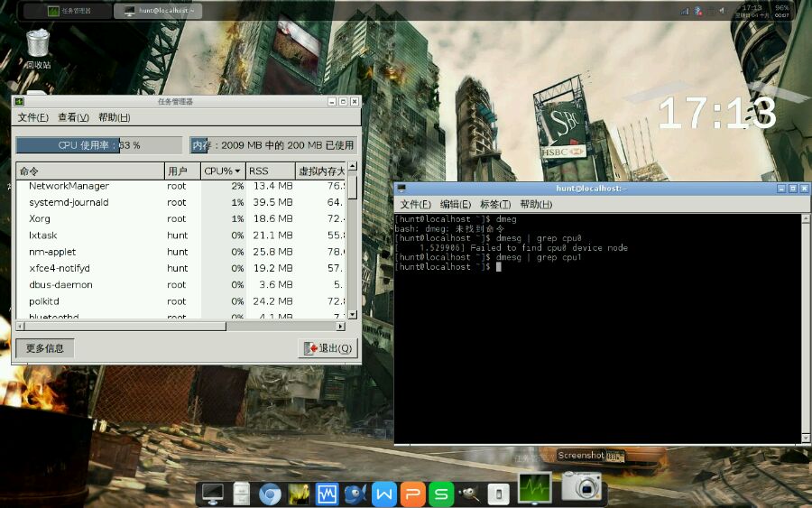
Task: Sort by the 虚拟内存 column header
Action: point(320,171)
